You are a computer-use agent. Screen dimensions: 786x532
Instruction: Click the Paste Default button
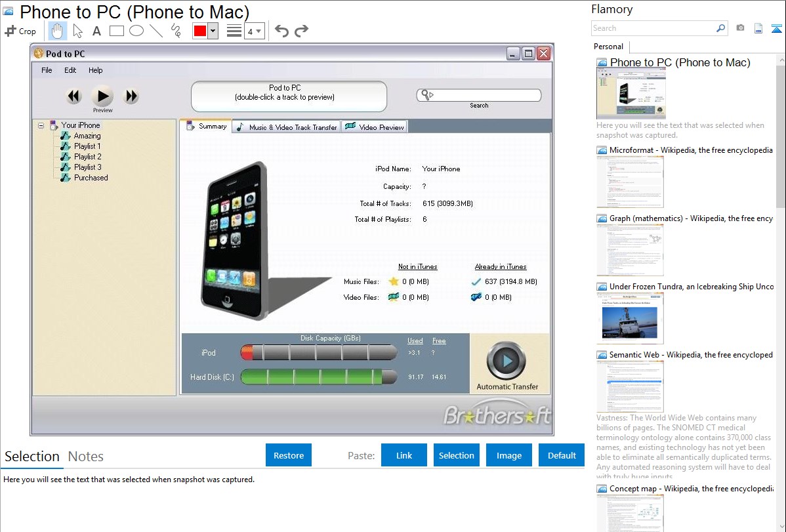(562, 455)
